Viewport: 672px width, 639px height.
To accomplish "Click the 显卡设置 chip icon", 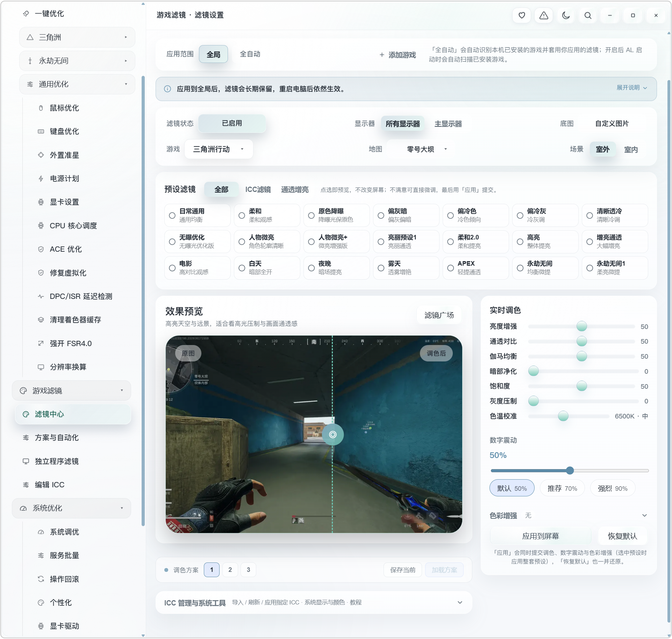I will 41,202.
